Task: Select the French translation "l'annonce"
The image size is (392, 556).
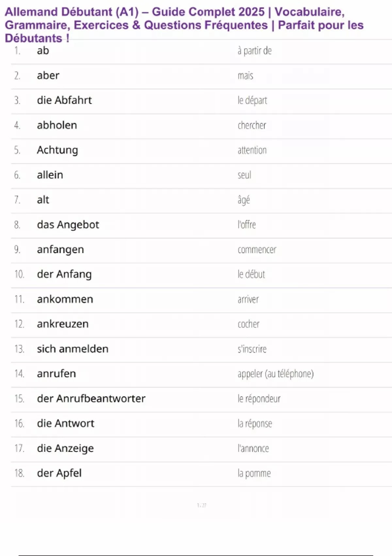Action: [x=253, y=448]
